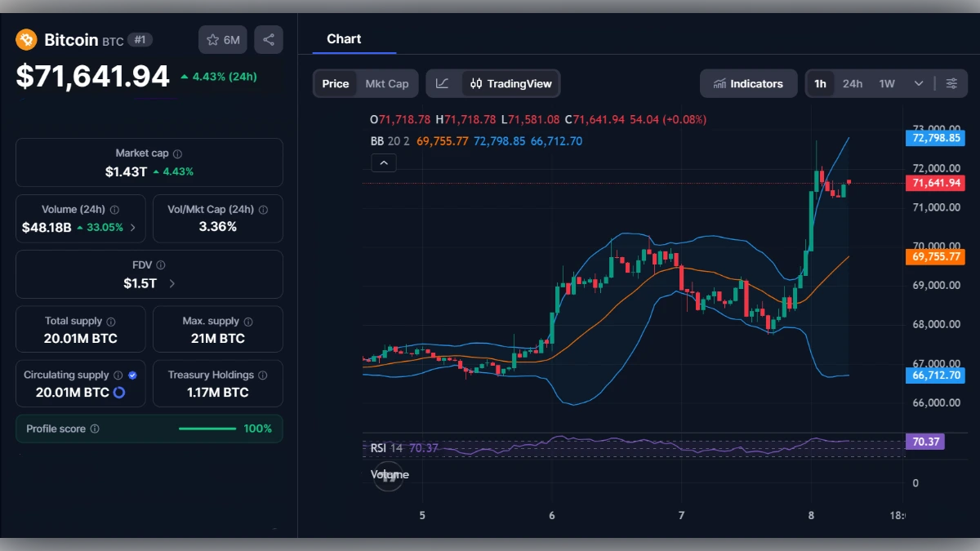Toggle the watchlist star showing 6M
The height and width of the screenshot is (551, 980).
tap(222, 39)
